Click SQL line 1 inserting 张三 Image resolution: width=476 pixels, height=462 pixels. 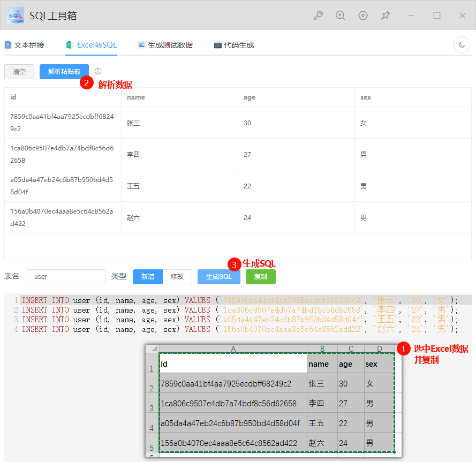click(240, 300)
